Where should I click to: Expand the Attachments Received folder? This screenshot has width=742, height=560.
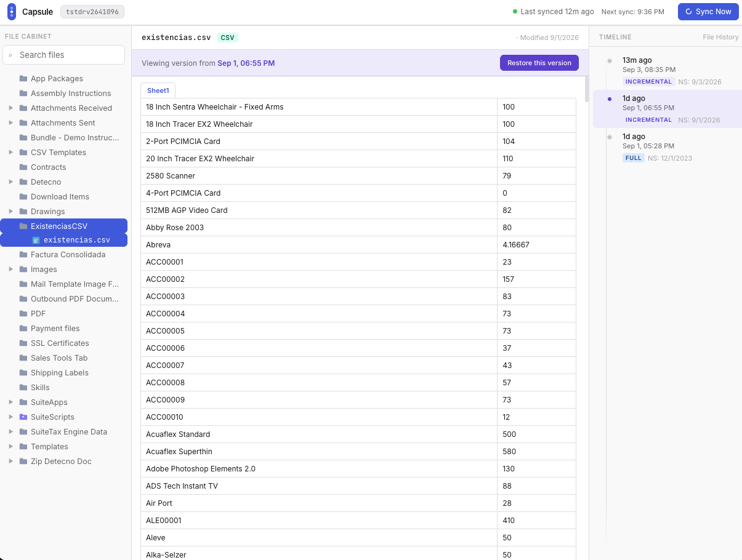coord(11,108)
